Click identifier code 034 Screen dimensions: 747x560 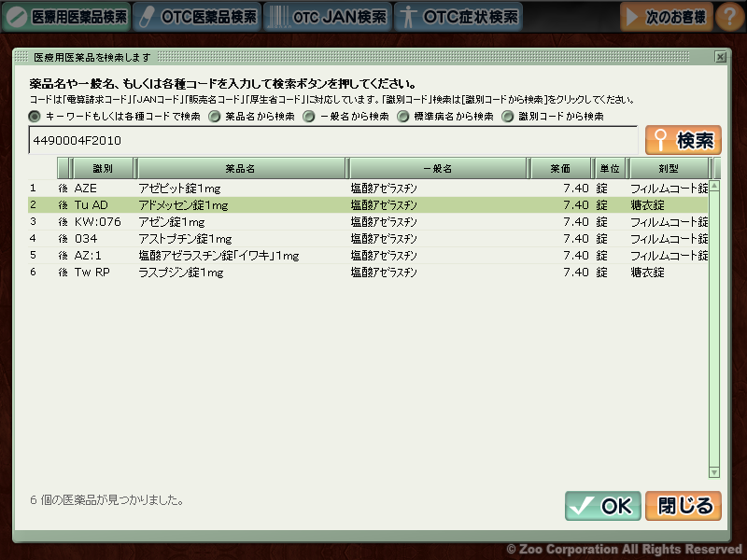86,239
